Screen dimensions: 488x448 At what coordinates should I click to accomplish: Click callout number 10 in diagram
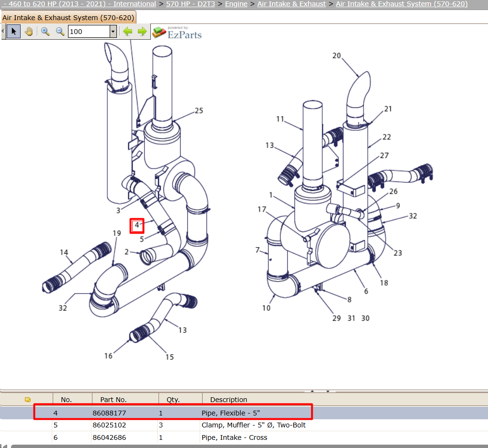[x=266, y=308]
